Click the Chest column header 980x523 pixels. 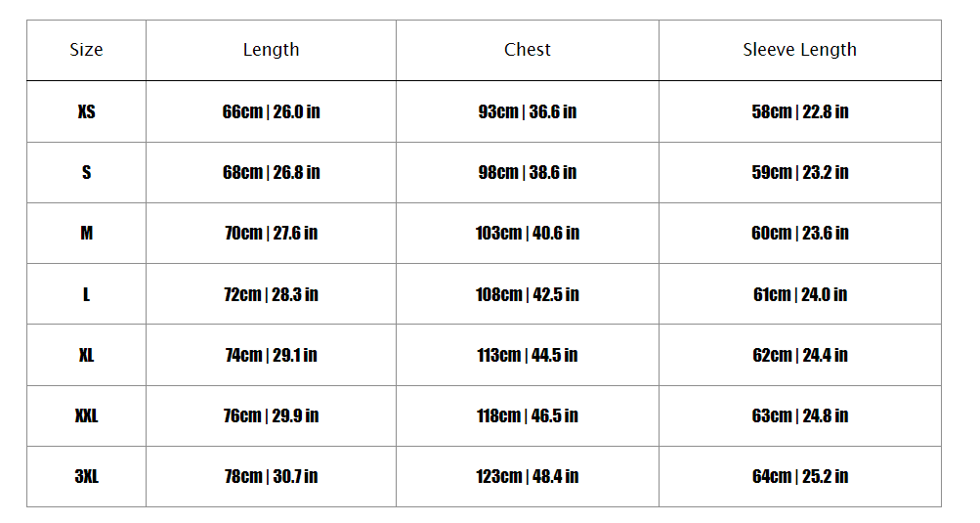point(528,50)
